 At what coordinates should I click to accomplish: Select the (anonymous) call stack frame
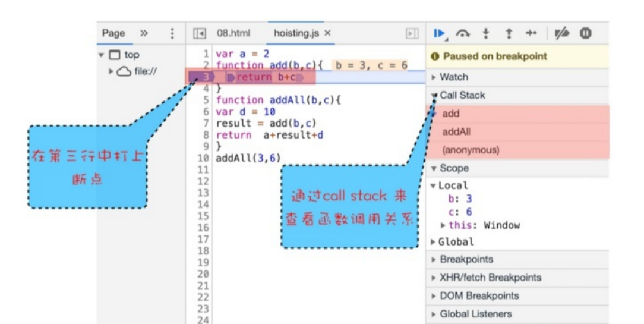469,150
